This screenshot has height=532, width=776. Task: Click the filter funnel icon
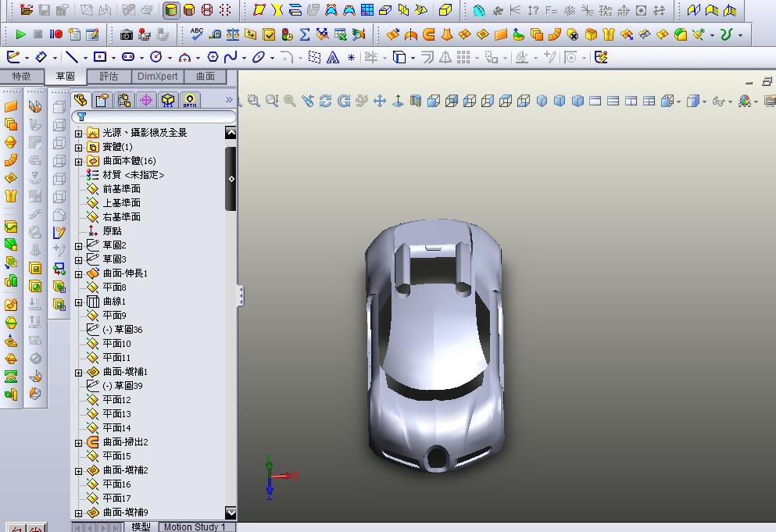(81, 117)
